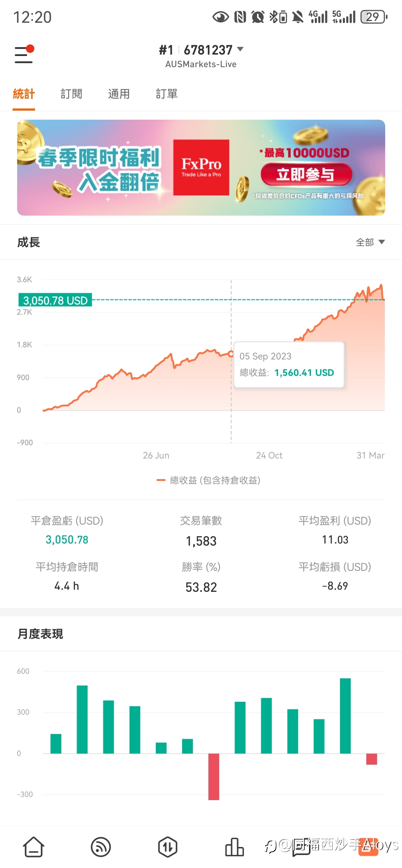Switch to the 訂閱 tab

tap(71, 94)
